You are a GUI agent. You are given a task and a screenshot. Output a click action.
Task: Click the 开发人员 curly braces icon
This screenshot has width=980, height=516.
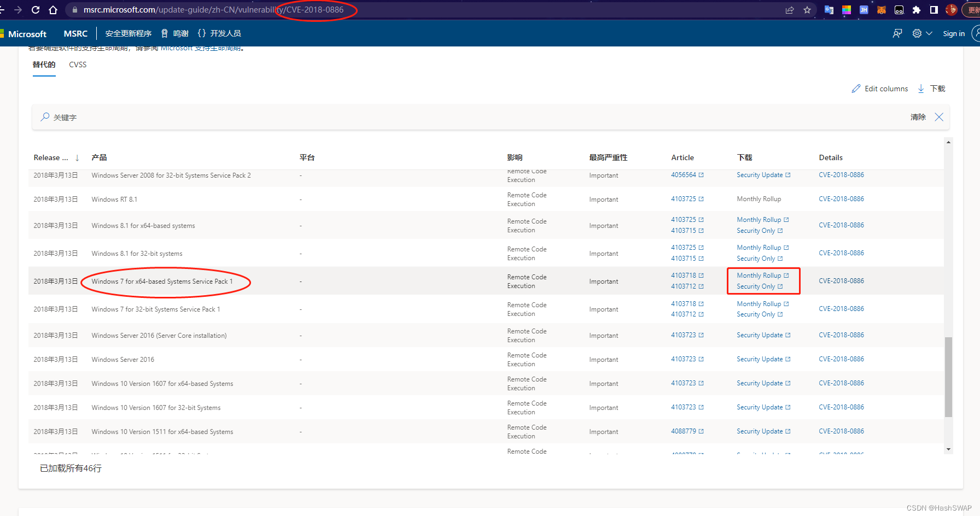click(202, 33)
